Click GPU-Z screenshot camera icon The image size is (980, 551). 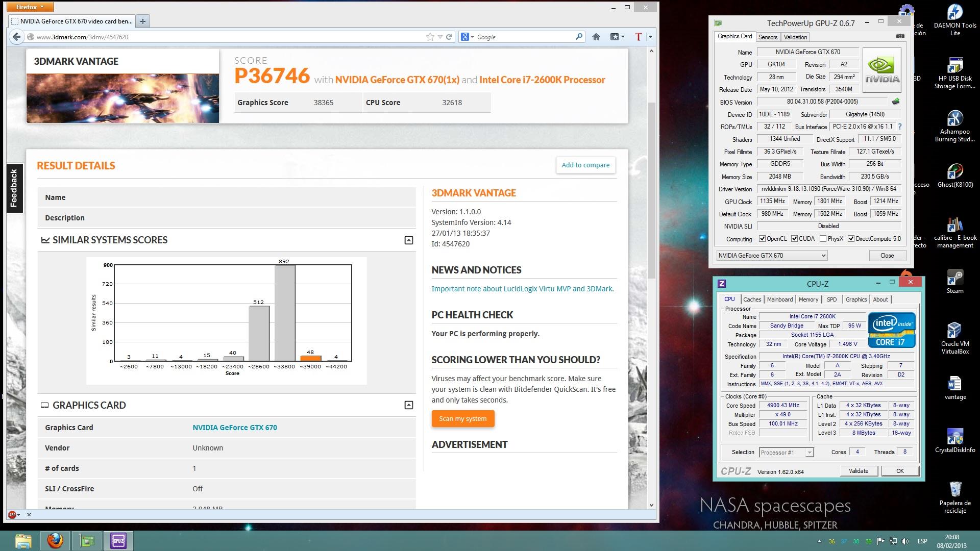[x=900, y=36]
